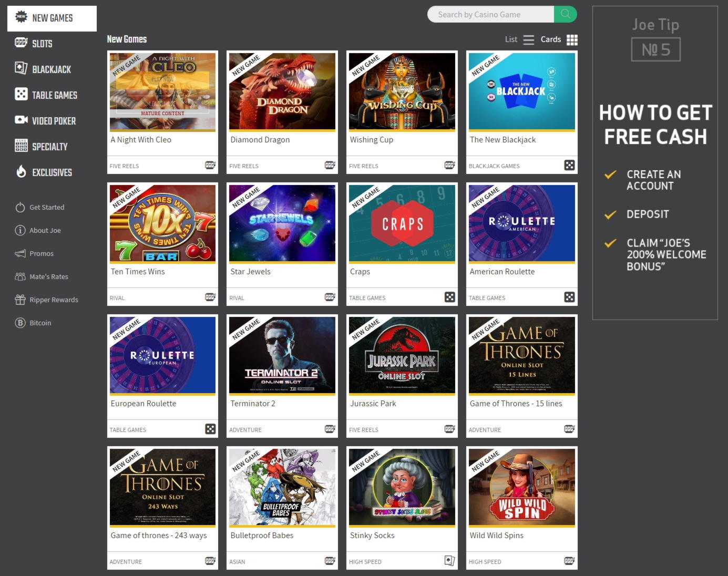This screenshot has width=728, height=576.
Task: Open the Bulletproof Babes thumbnail
Action: click(282, 487)
